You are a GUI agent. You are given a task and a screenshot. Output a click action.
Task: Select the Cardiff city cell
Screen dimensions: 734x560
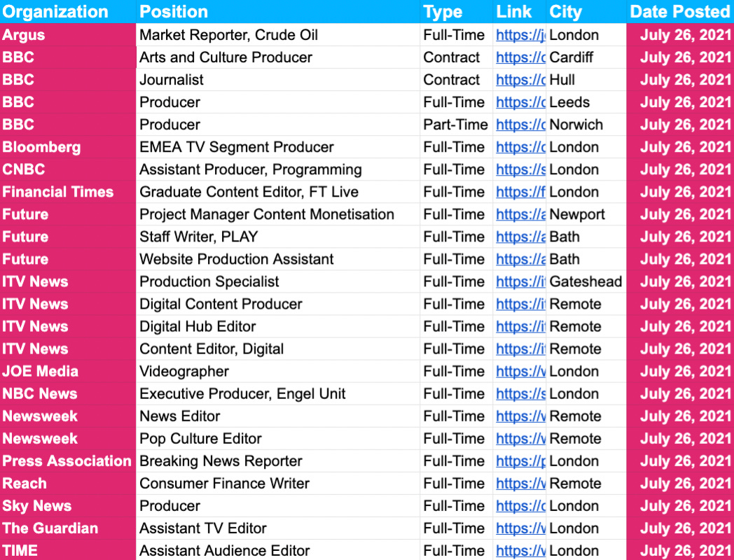tap(586, 57)
